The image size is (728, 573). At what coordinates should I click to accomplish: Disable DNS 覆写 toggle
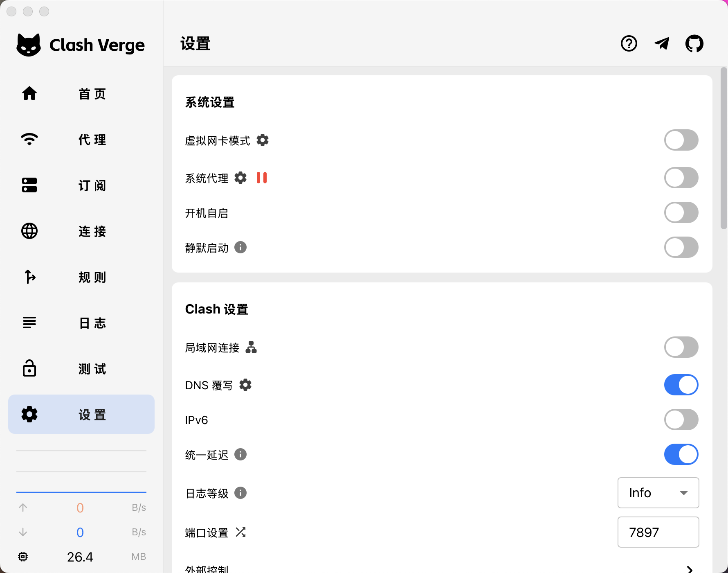point(681,385)
